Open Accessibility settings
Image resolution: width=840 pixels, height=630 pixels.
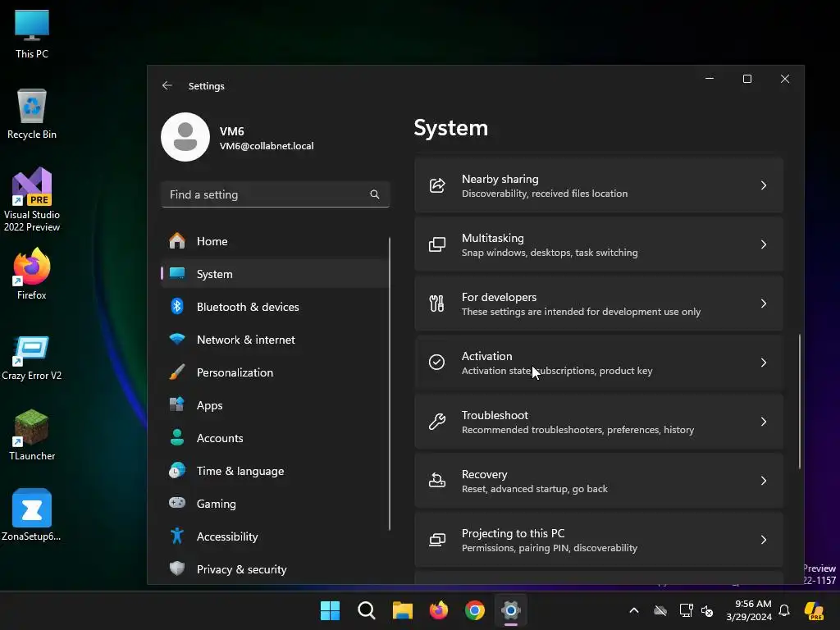click(x=274, y=536)
